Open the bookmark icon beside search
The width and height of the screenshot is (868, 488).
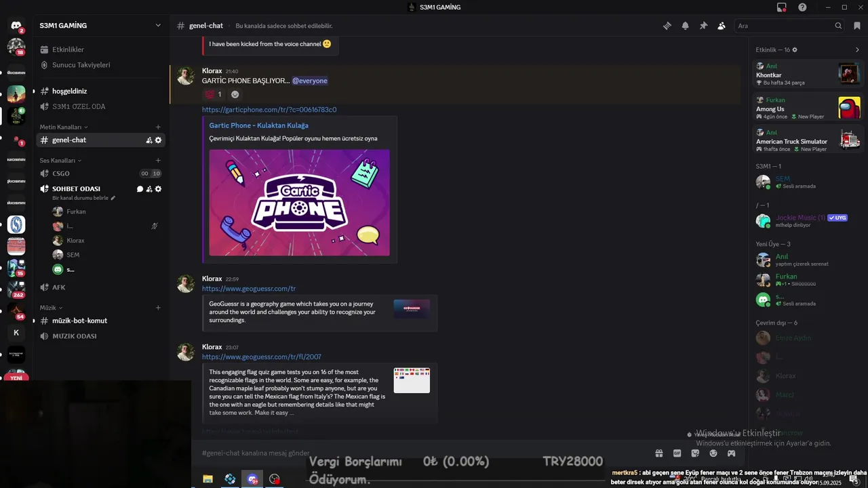coord(857,26)
